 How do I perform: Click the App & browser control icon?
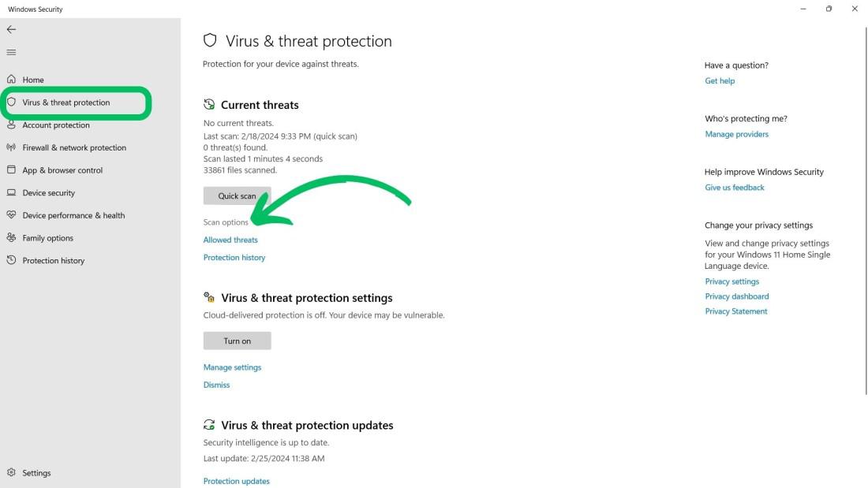[11, 169]
